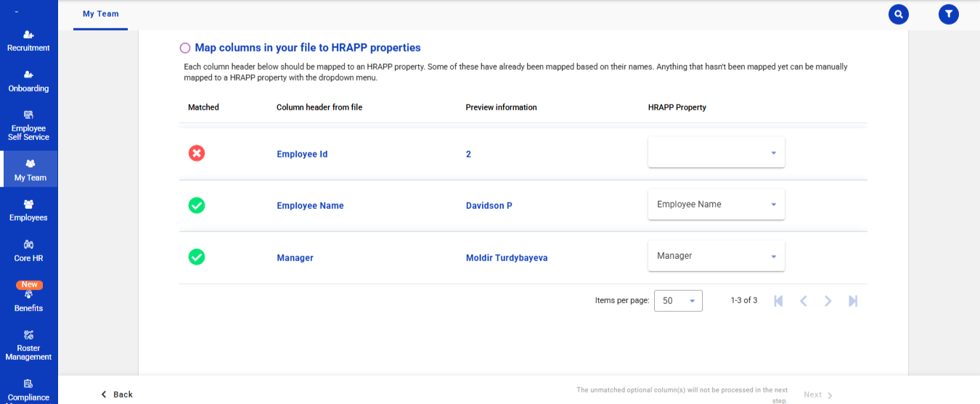Select Employees in the sidebar
This screenshot has height=404, width=980.
point(28,211)
